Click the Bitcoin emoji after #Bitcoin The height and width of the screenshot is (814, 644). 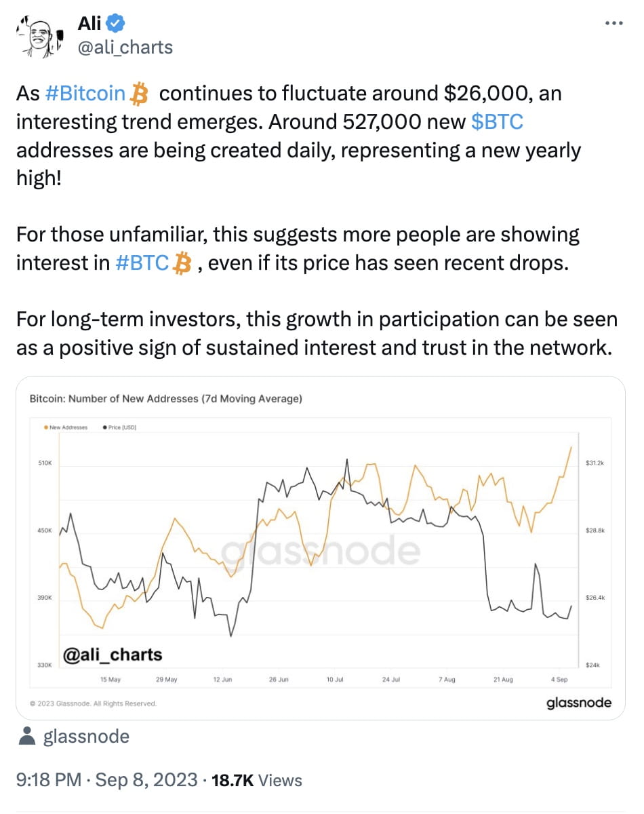point(138,94)
